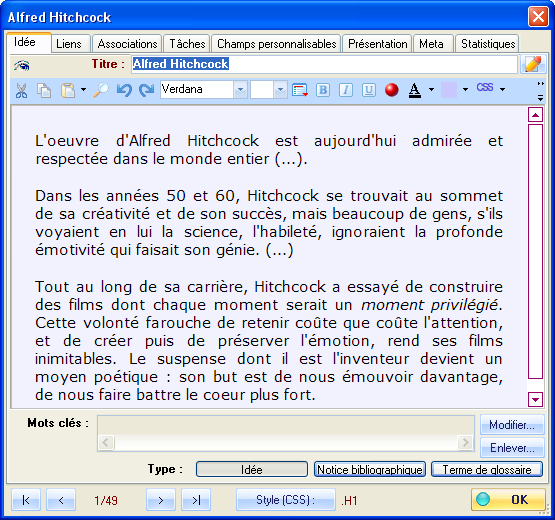The width and height of the screenshot is (555, 520).
Task: Expand the toolbar overflow chevron
Action: point(540,91)
